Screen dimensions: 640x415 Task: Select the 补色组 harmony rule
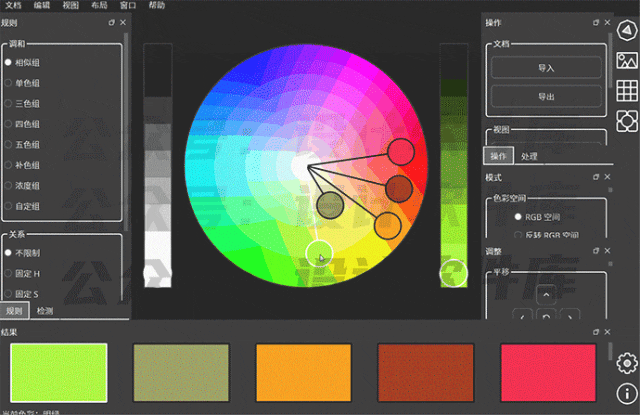(23, 165)
